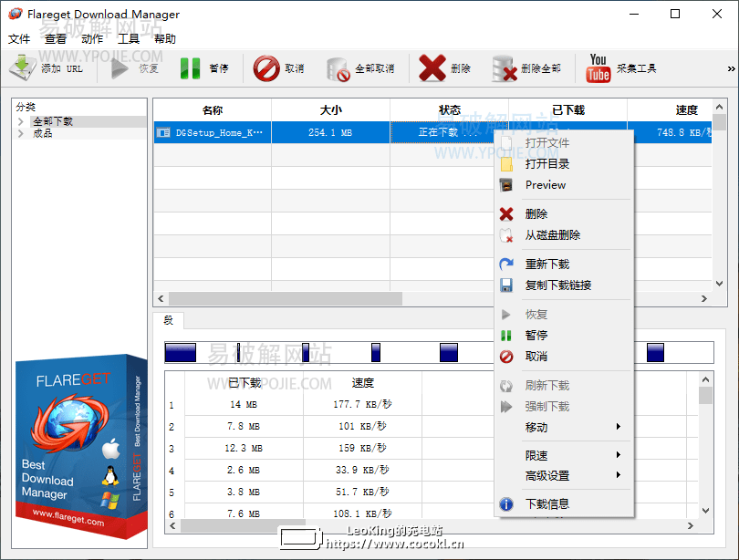The width and height of the screenshot is (739, 560).
Task: Expand the 全部下载 category tree node
Action: [x=21, y=121]
